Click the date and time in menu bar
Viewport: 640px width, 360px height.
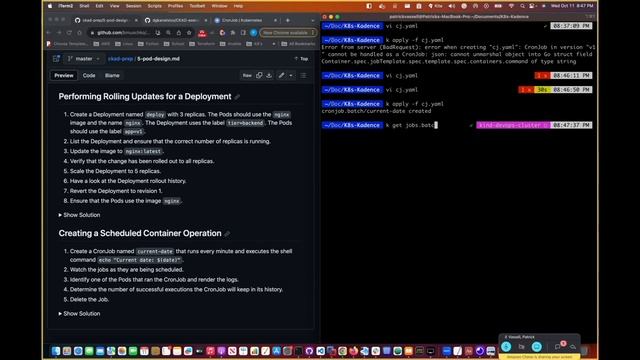tap(572, 6)
